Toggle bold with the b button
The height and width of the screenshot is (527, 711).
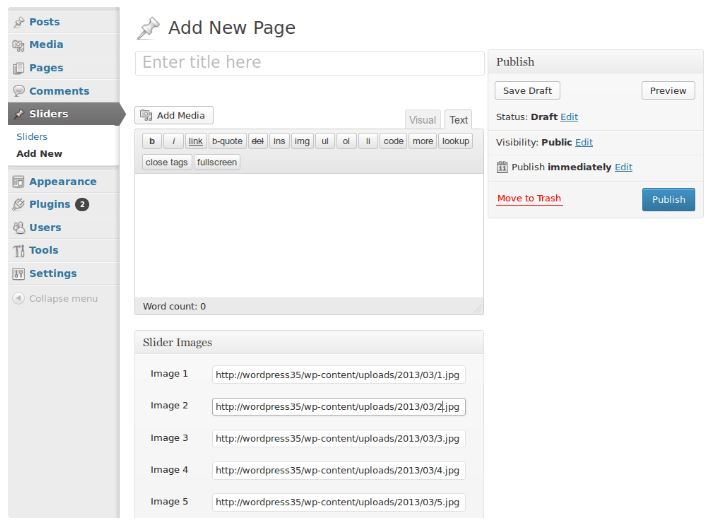click(151, 141)
